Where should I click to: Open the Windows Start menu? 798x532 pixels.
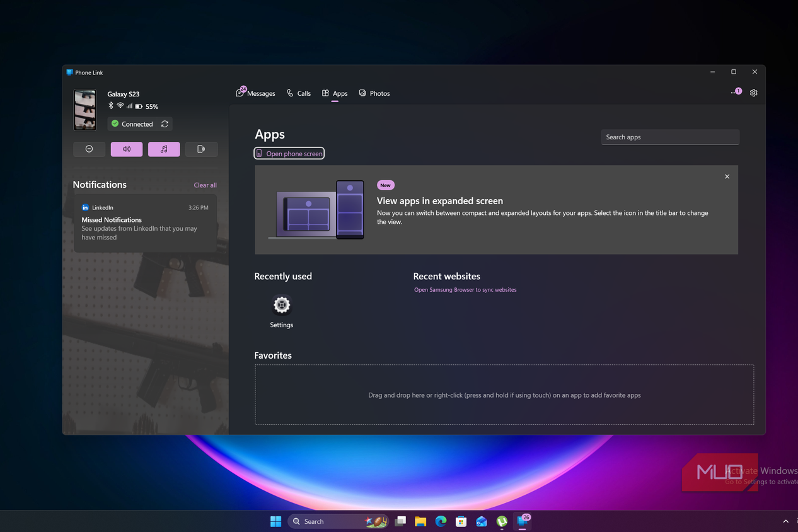pos(275,521)
